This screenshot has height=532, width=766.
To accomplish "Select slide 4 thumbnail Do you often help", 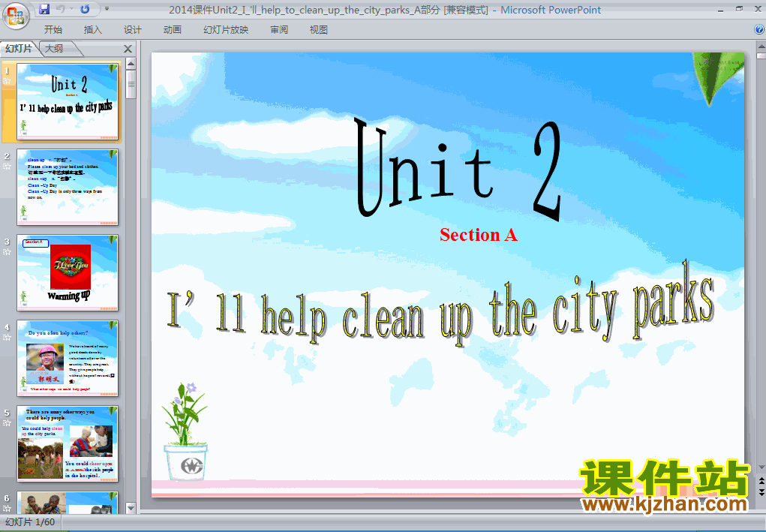I will pyautogui.click(x=68, y=358).
